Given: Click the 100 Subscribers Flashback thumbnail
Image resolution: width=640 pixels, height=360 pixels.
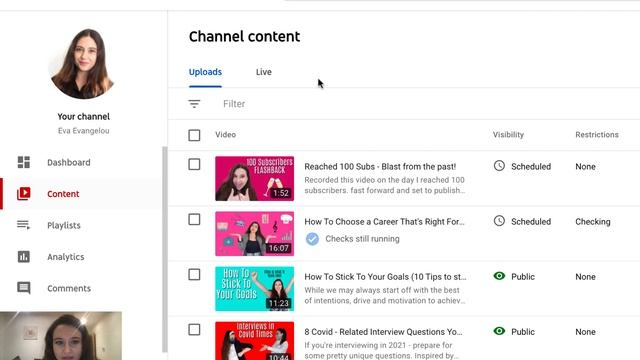Looking at the screenshot, I should [255, 178].
